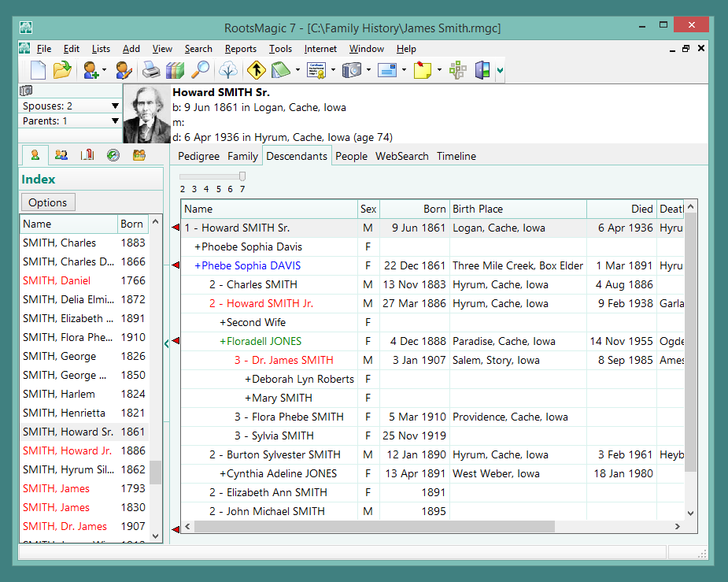Click Howard Smith's portrait photo
The image size is (728, 582).
pos(147,115)
